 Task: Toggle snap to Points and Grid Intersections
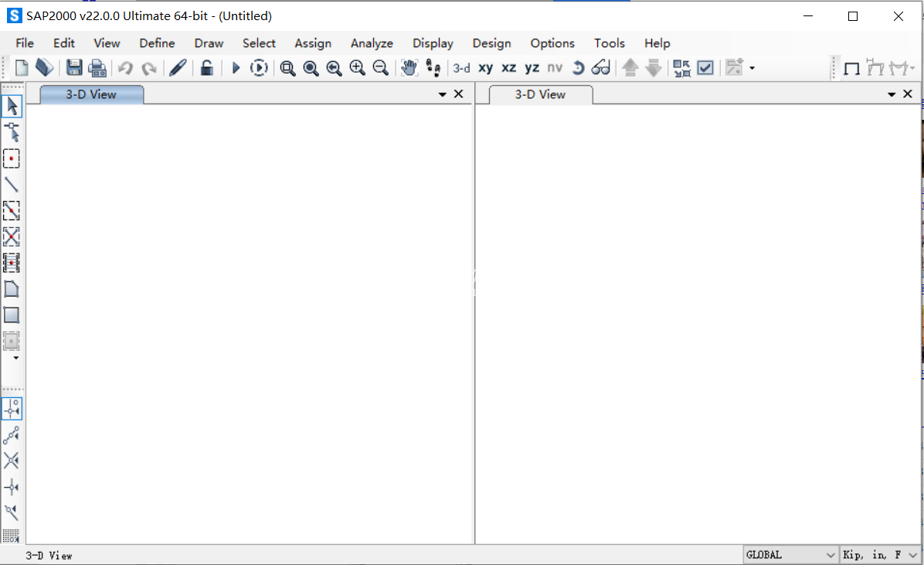point(12,409)
